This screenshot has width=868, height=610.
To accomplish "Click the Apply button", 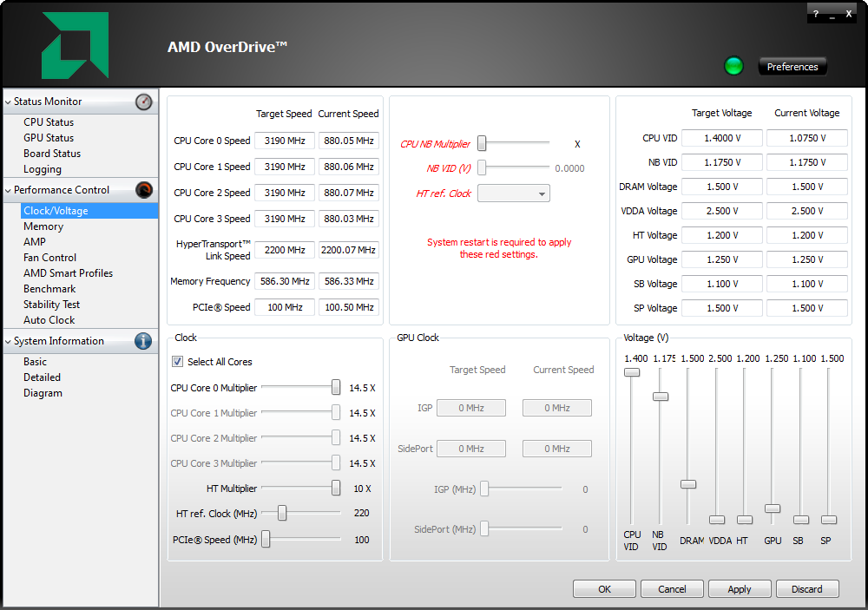I will click(x=740, y=589).
